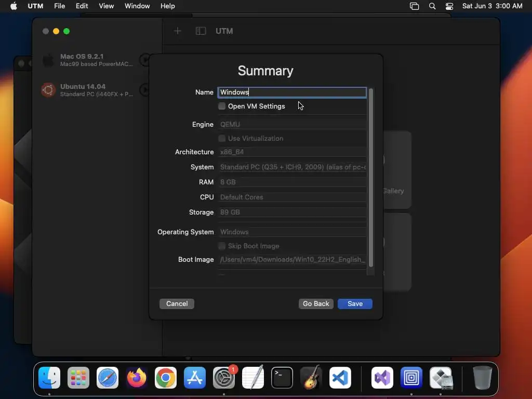
Task: Click the date and time clock
Action: 492,6
